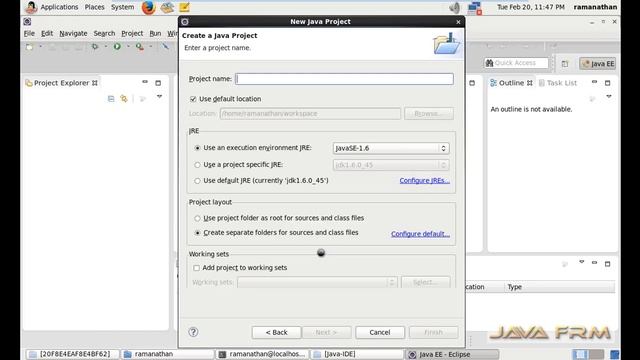
Task: Open the Project menu
Action: point(132,33)
